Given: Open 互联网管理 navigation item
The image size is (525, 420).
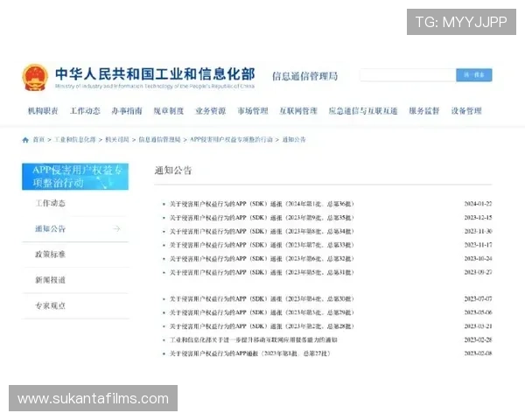Looking at the screenshot, I should coord(298,111).
